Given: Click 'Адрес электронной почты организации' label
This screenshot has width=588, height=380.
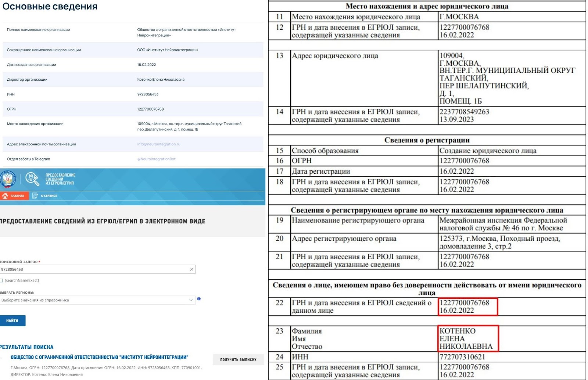Looking at the screenshot, I should click(x=41, y=144).
